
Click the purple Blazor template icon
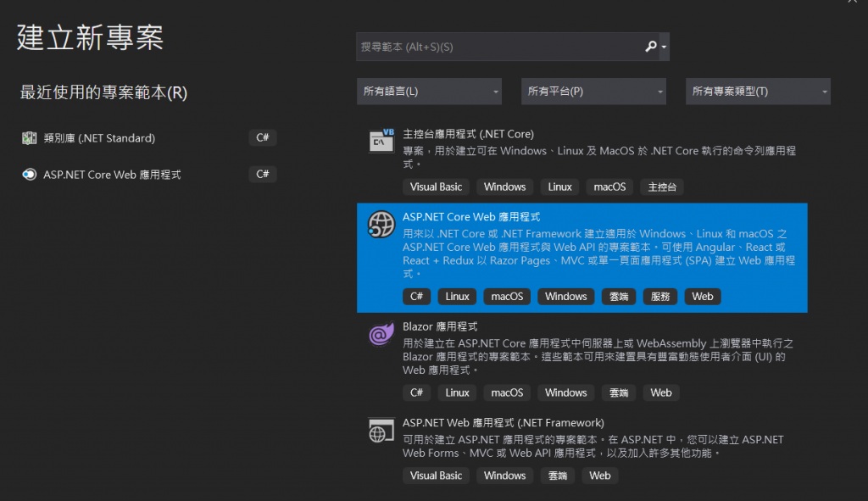(x=381, y=334)
